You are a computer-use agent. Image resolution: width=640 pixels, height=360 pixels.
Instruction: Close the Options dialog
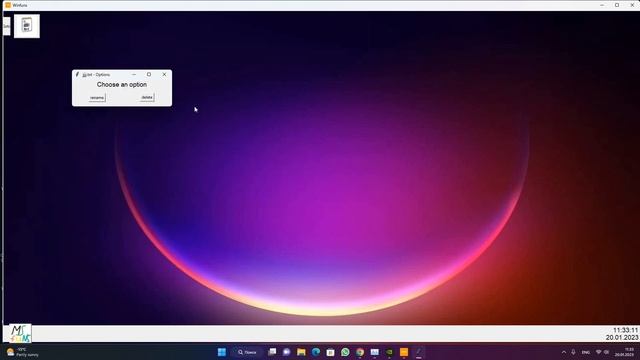pos(164,74)
